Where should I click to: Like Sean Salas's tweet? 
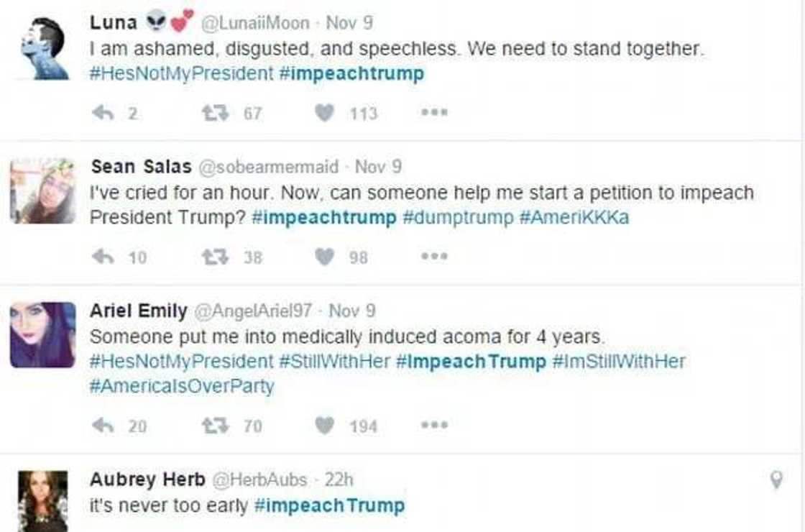coord(325,256)
